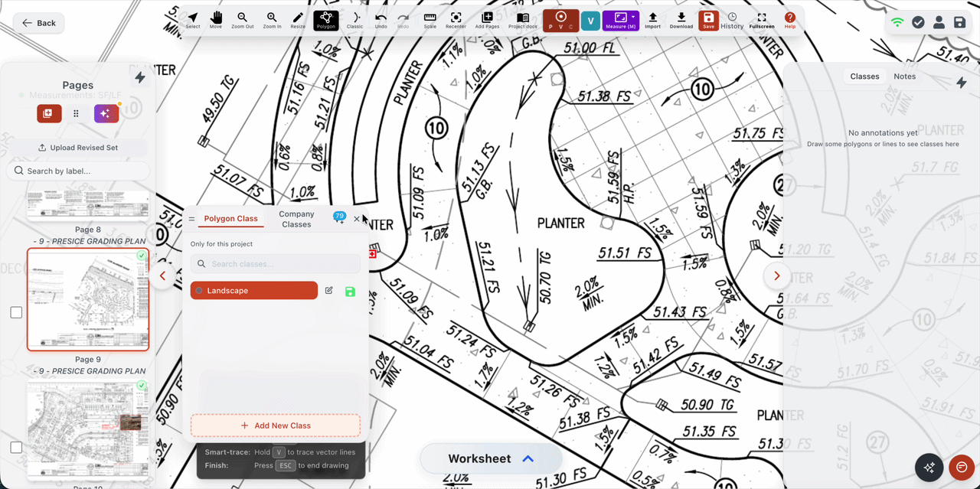Click Upload Revised Set
Image resolution: width=980 pixels, height=489 pixels.
(78, 148)
